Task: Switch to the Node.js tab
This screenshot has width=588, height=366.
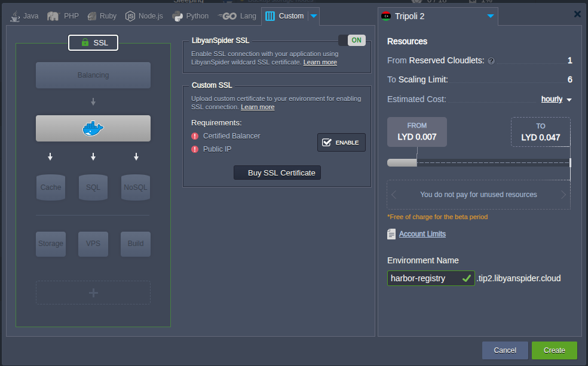Action: coord(143,17)
